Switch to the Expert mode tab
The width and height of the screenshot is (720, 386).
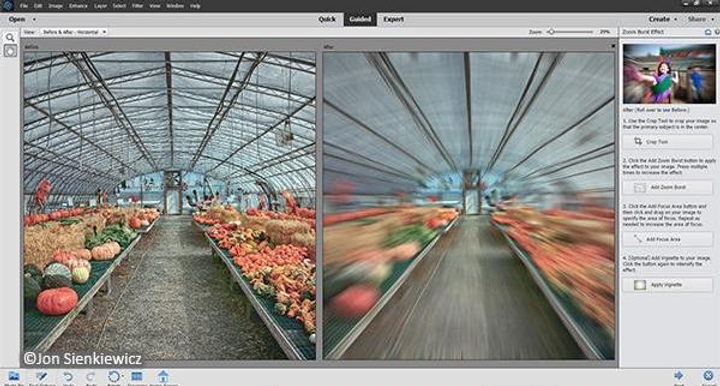point(394,19)
